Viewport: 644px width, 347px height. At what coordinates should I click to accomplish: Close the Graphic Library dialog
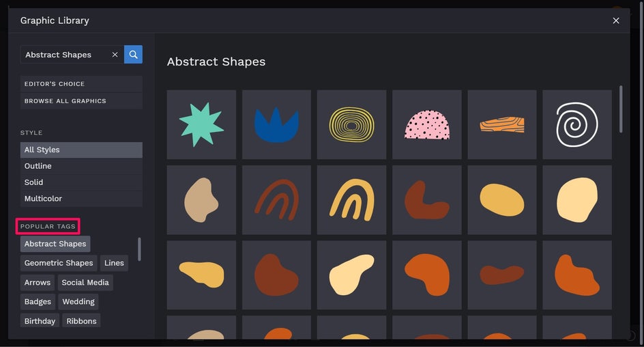(x=615, y=20)
